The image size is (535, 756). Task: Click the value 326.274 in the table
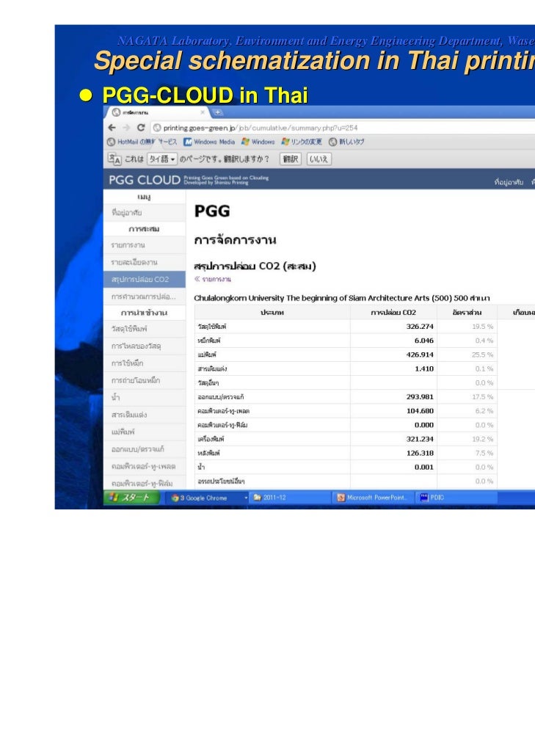click(420, 327)
